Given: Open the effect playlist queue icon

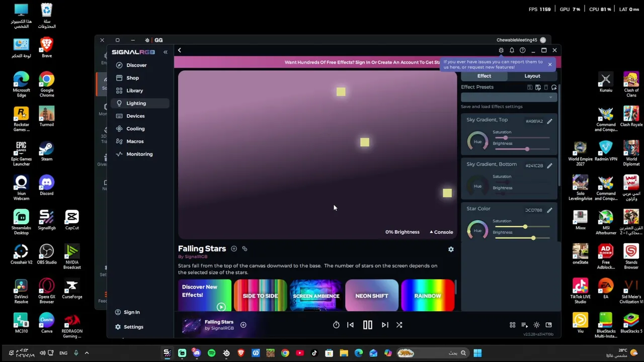Looking at the screenshot, I should [x=524, y=325].
